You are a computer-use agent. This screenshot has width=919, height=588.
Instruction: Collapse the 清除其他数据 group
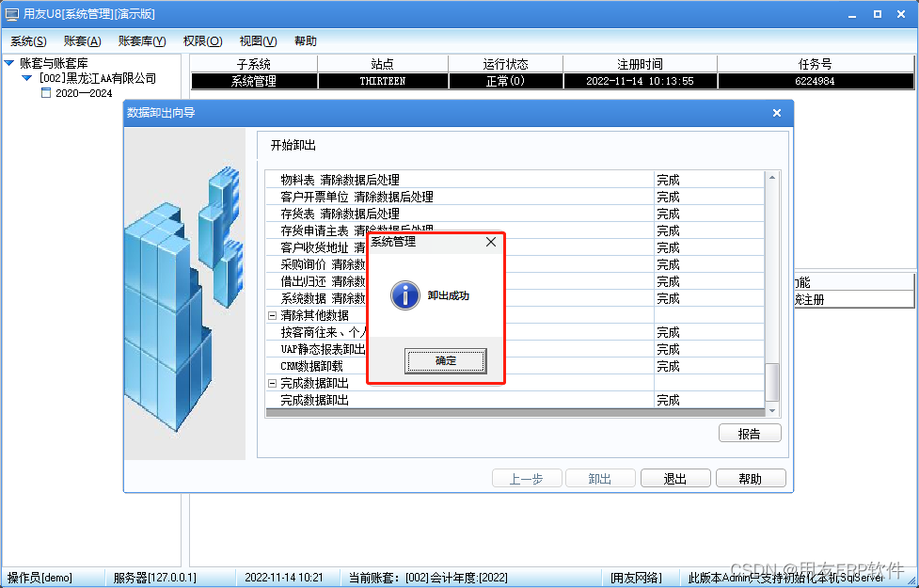pos(272,315)
